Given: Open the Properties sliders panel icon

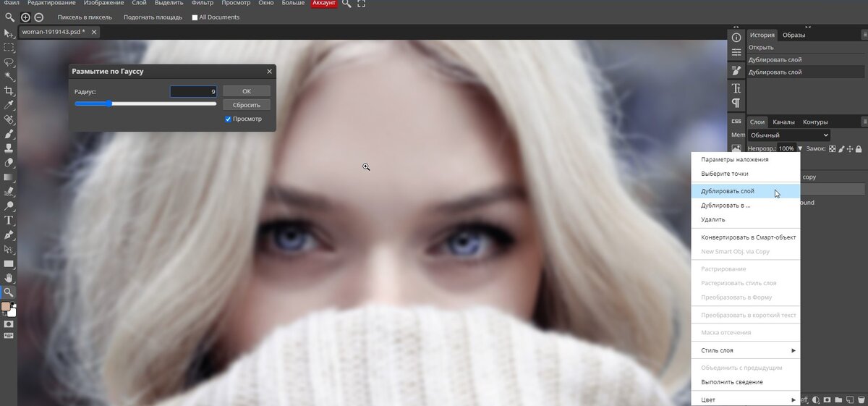Looking at the screenshot, I should [x=736, y=52].
